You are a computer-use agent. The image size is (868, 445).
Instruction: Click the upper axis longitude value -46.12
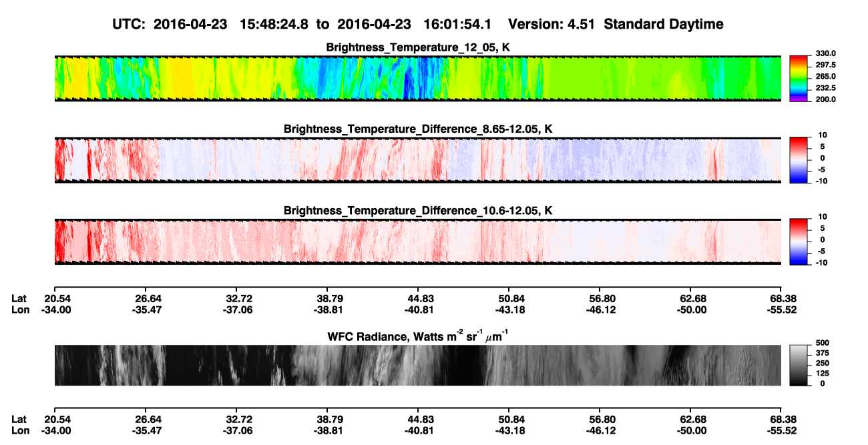(600, 310)
